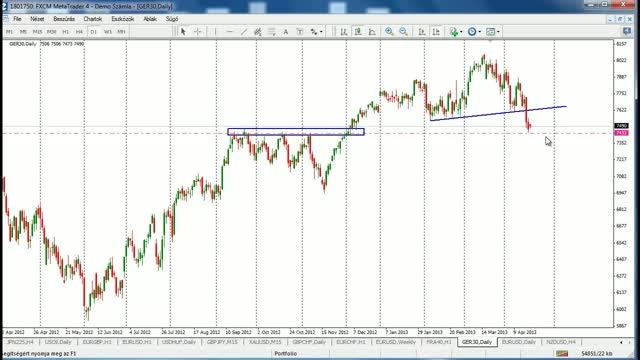
Task: Open the Chartok menu
Action: (93, 19)
